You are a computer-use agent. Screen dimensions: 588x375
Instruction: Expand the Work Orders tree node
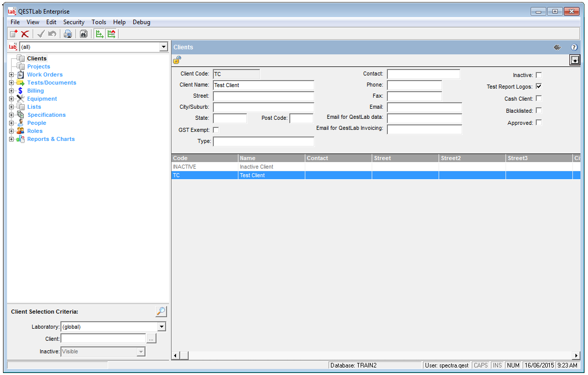coord(11,74)
